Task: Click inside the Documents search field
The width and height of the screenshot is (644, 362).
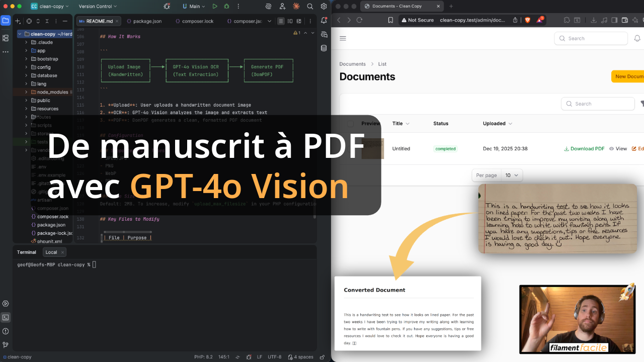Action: tap(598, 104)
